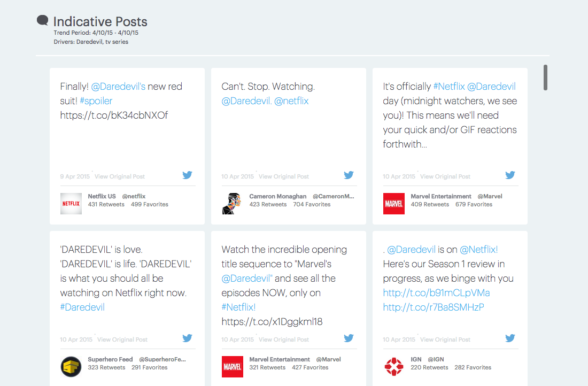Click the Marvel logo beside 321 Retweets
The height and width of the screenshot is (386, 588).
pos(232,367)
